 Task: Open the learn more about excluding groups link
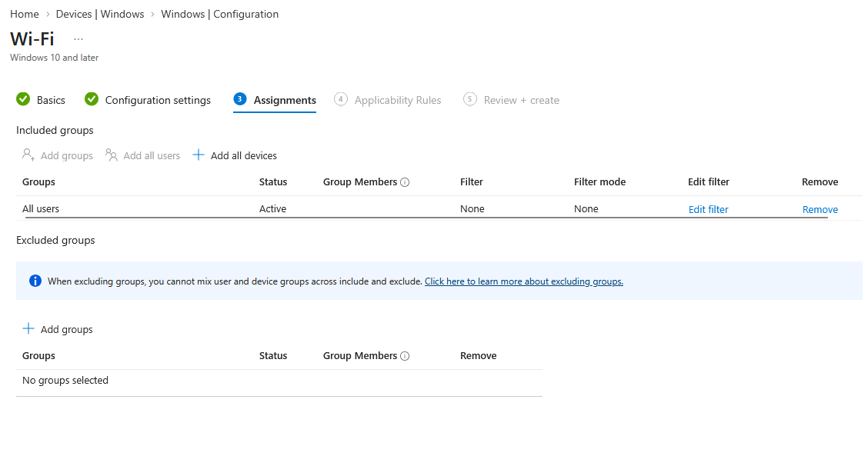(524, 281)
